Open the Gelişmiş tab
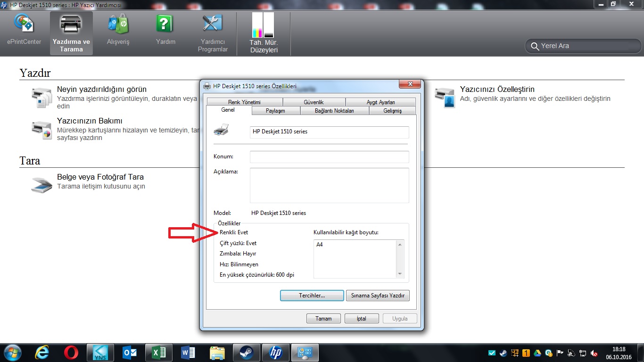Viewport: 644px width, 362px height. pyautogui.click(x=392, y=111)
